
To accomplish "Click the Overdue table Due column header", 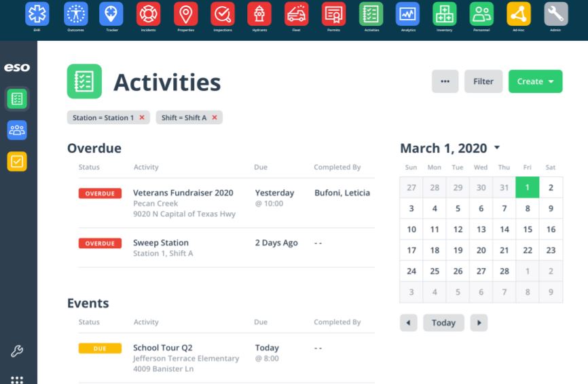I will click(x=261, y=167).
